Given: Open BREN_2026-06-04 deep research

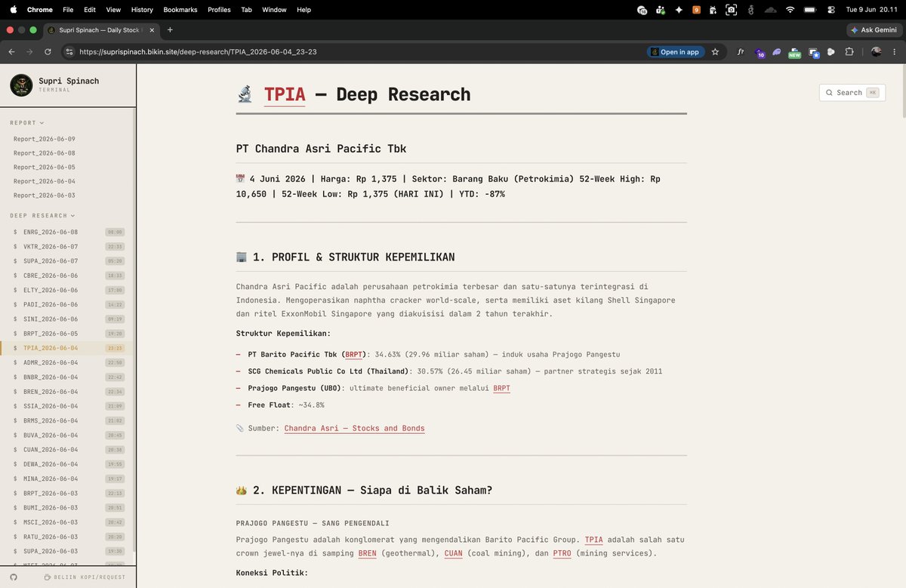Looking at the screenshot, I should tap(68, 392).
